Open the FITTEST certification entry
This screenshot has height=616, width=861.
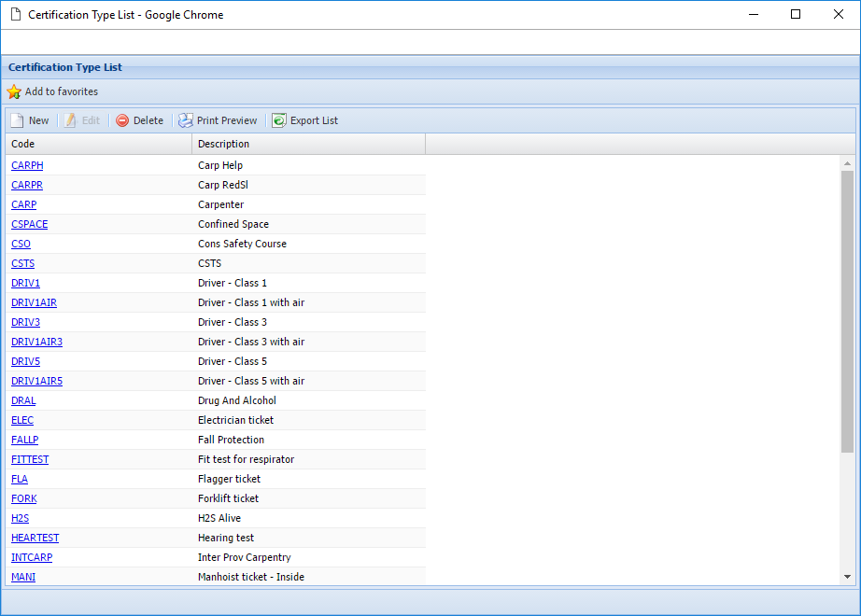pyautogui.click(x=30, y=459)
